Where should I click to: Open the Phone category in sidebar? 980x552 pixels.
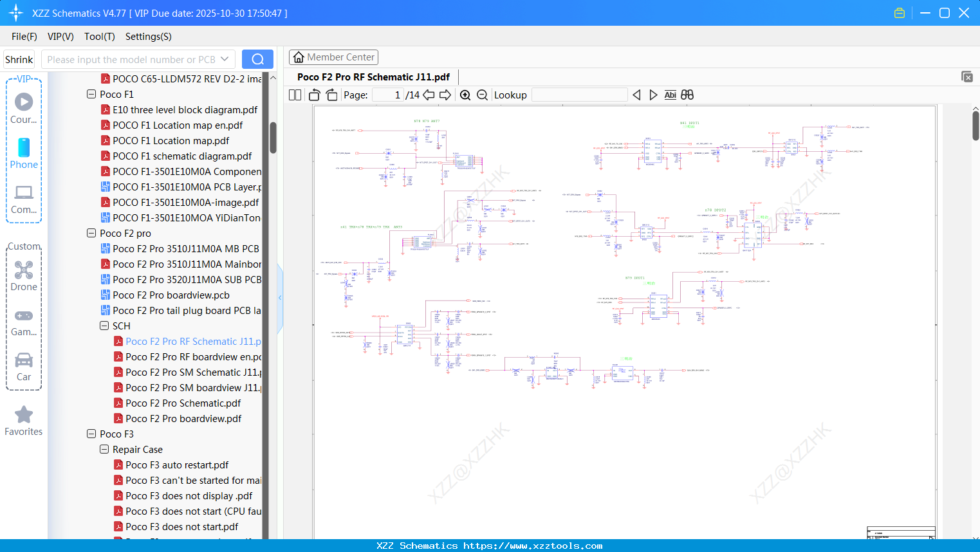[24, 154]
